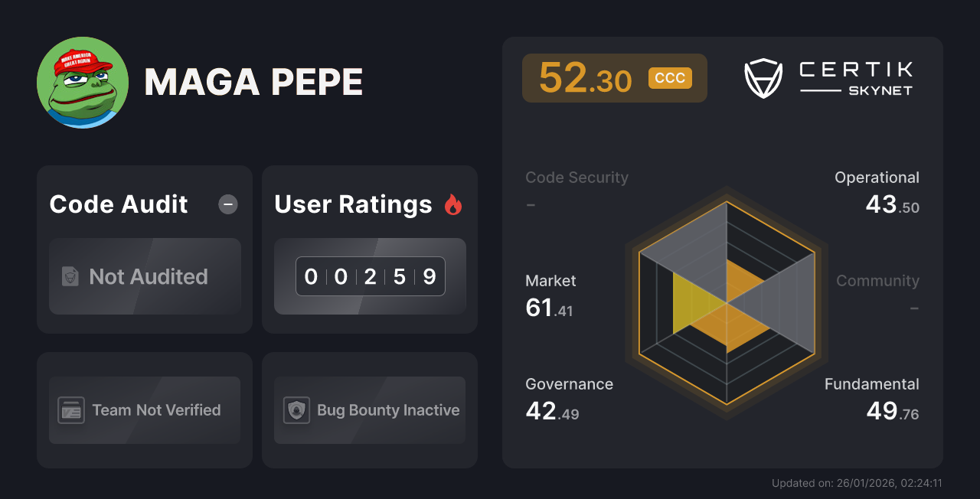Click the Not Audited shield icon
The image size is (980, 499).
tap(68, 276)
